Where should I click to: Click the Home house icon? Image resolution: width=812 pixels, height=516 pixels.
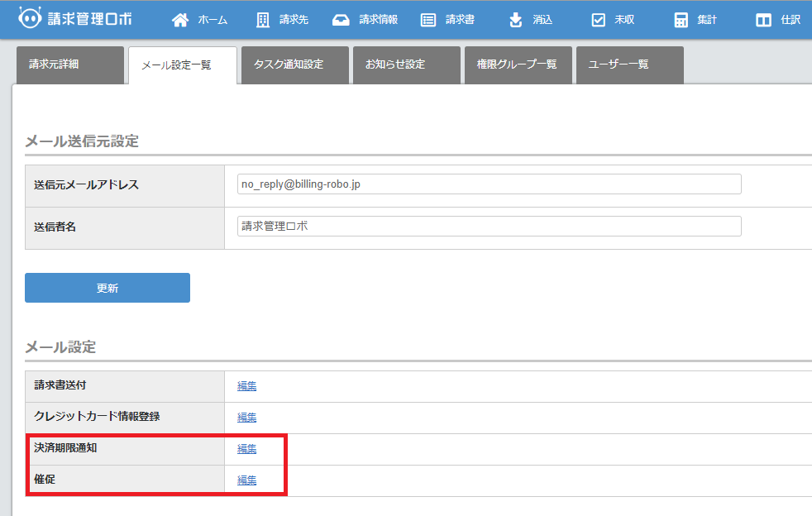180,20
